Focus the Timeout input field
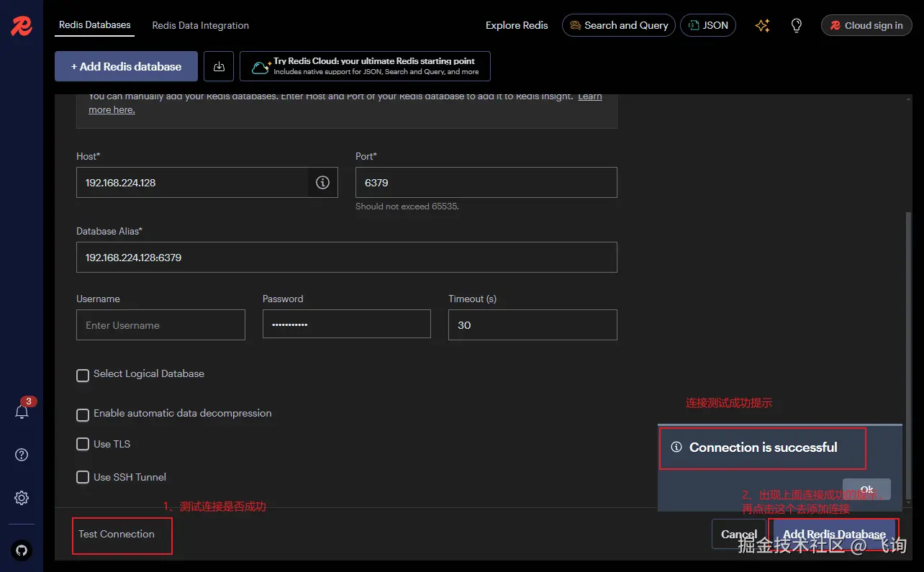924x572 pixels. [533, 325]
